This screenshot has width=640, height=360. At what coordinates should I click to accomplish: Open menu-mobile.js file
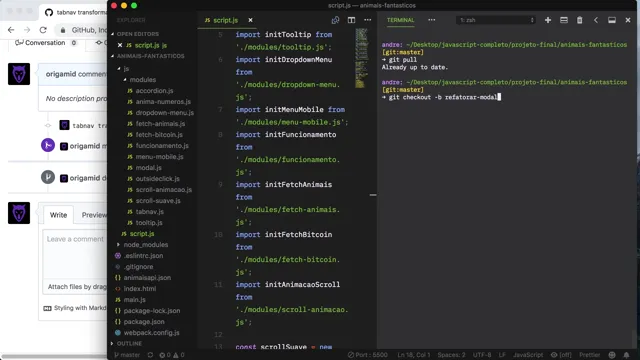coord(159,157)
